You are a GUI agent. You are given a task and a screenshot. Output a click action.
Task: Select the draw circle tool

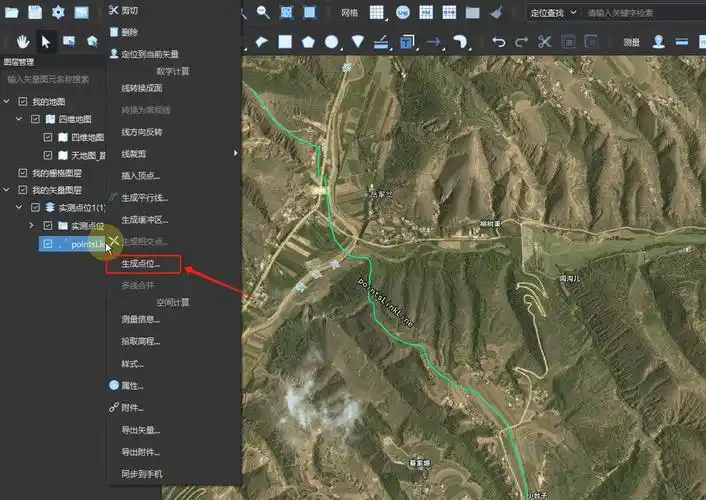point(331,42)
